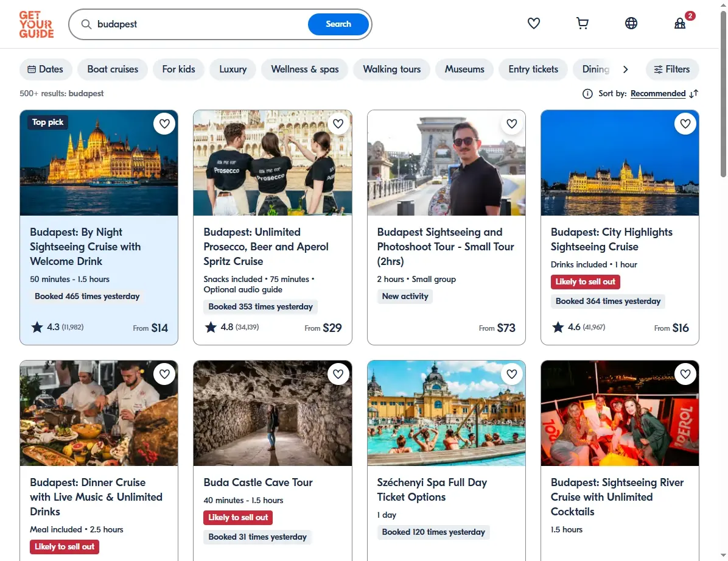The image size is (728, 561).
Task: Save Buda Castle Cave Tour to wishlist
Action: (x=338, y=373)
